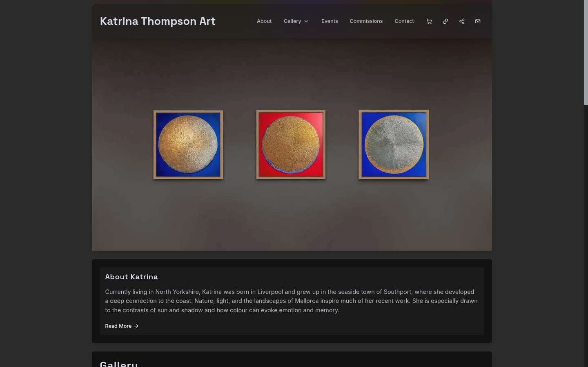Open the shopping cart icon
Screen dimensions: 588x367
point(429,21)
